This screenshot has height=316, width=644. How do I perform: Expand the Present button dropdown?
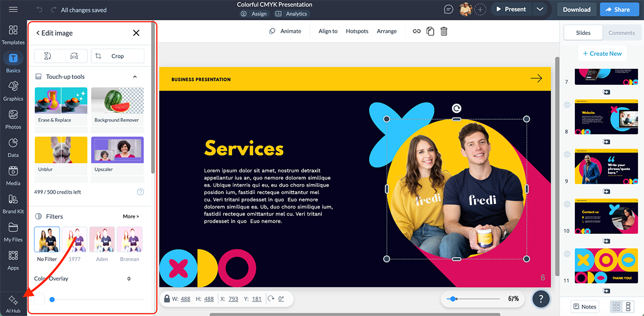(540, 9)
